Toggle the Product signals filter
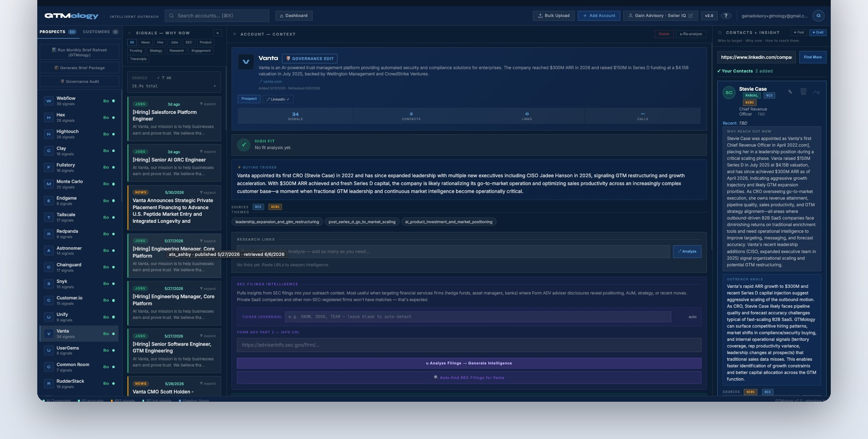The width and height of the screenshot is (868, 439). click(x=205, y=42)
